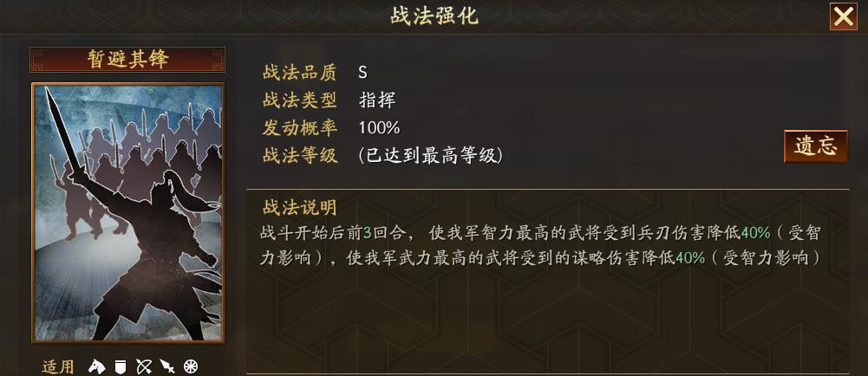Click the shield infantry troop icon
The image size is (868, 376).
tap(121, 366)
